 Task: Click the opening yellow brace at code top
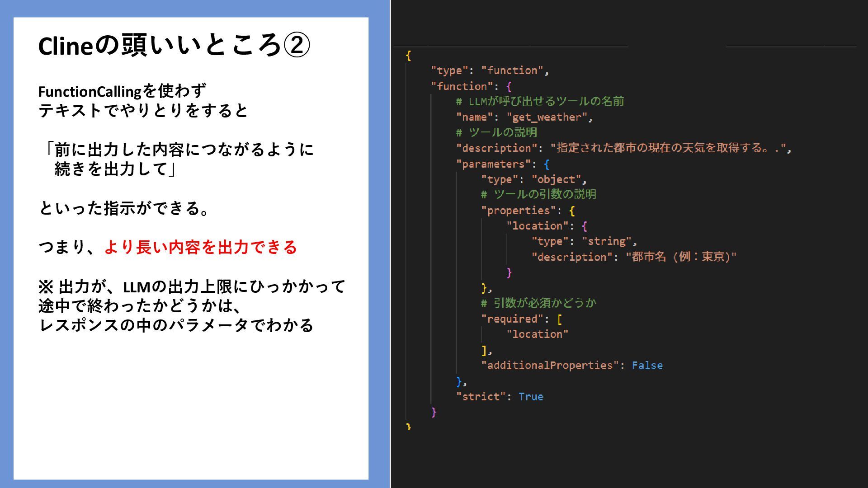[x=409, y=56]
